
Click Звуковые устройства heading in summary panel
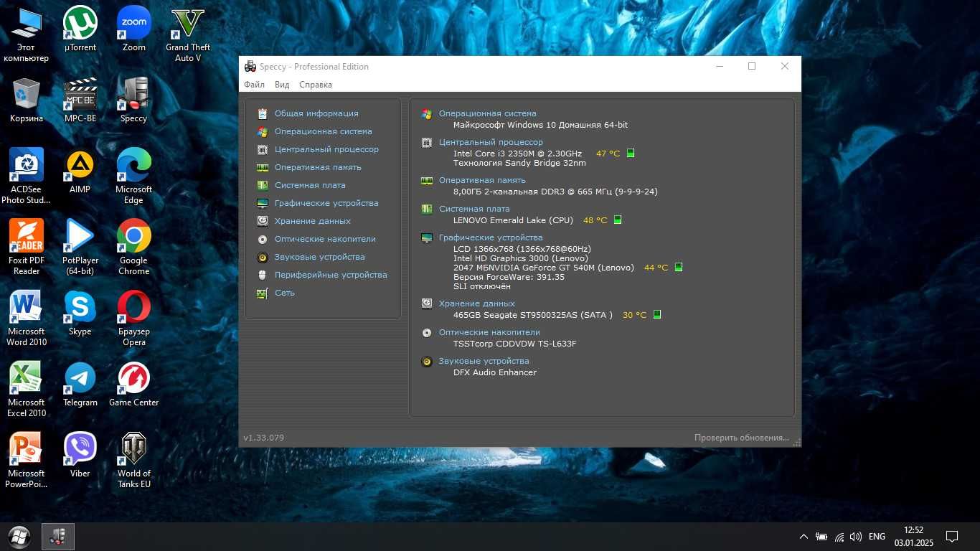coord(484,361)
